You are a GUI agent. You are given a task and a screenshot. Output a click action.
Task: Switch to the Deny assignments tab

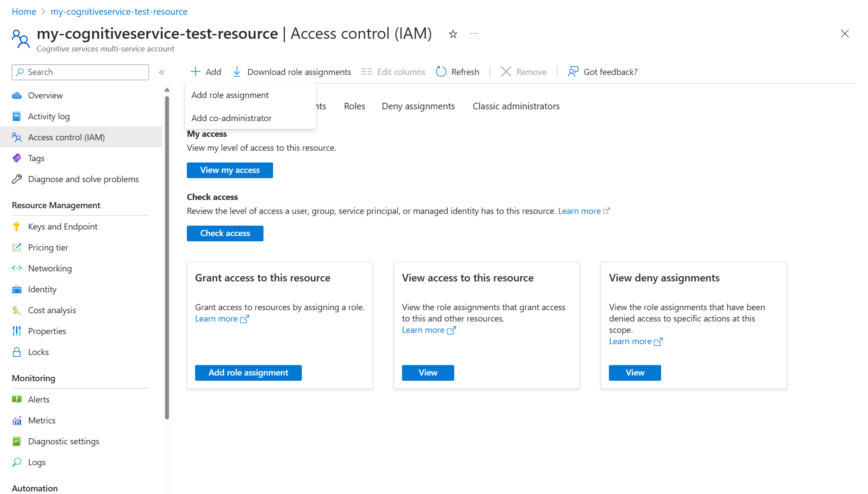click(x=418, y=106)
